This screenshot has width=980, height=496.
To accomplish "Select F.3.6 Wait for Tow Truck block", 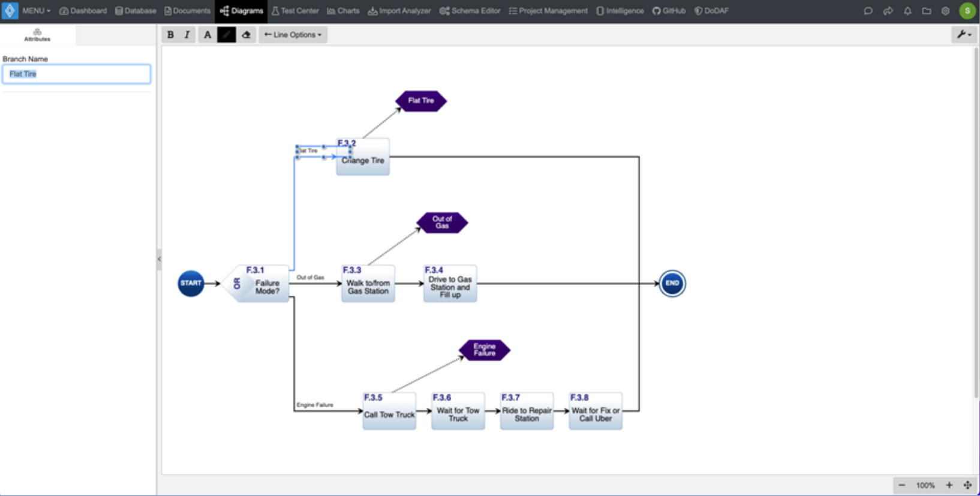I will [458, 411].
